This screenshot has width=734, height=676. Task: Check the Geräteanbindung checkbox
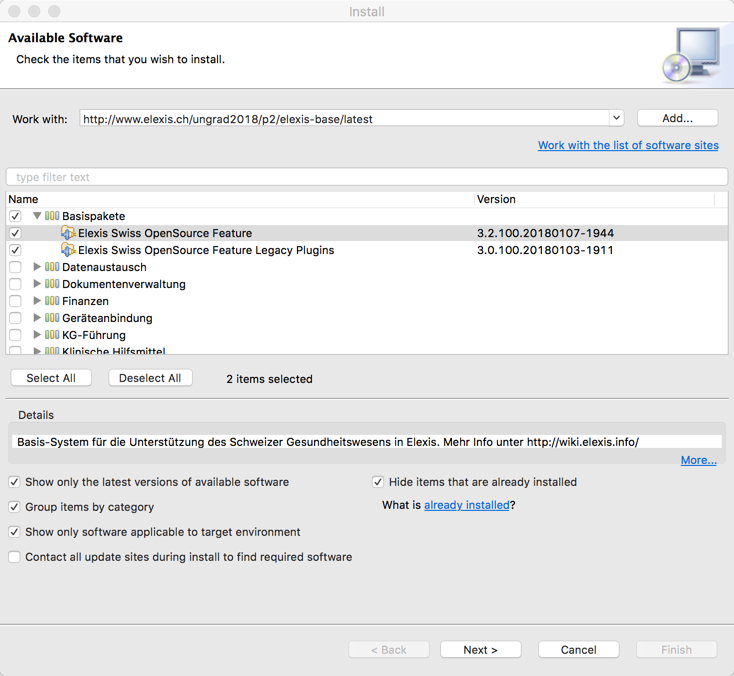(15, 318)
